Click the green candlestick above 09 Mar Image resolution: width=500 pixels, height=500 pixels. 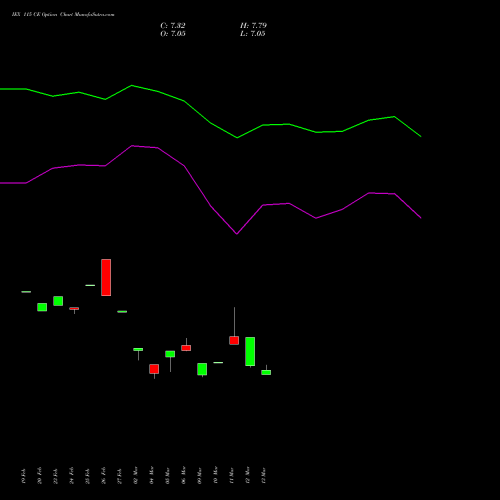[x=202, y=369]
